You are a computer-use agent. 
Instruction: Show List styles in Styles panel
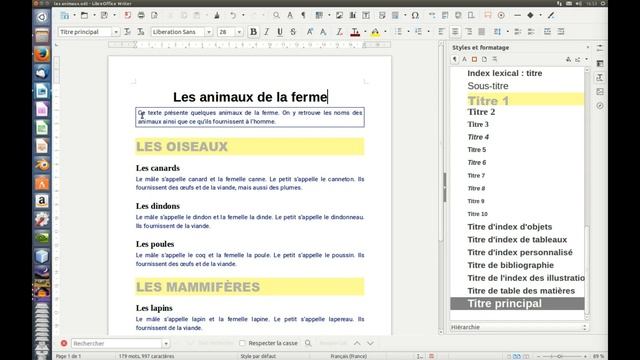point(495,60)
